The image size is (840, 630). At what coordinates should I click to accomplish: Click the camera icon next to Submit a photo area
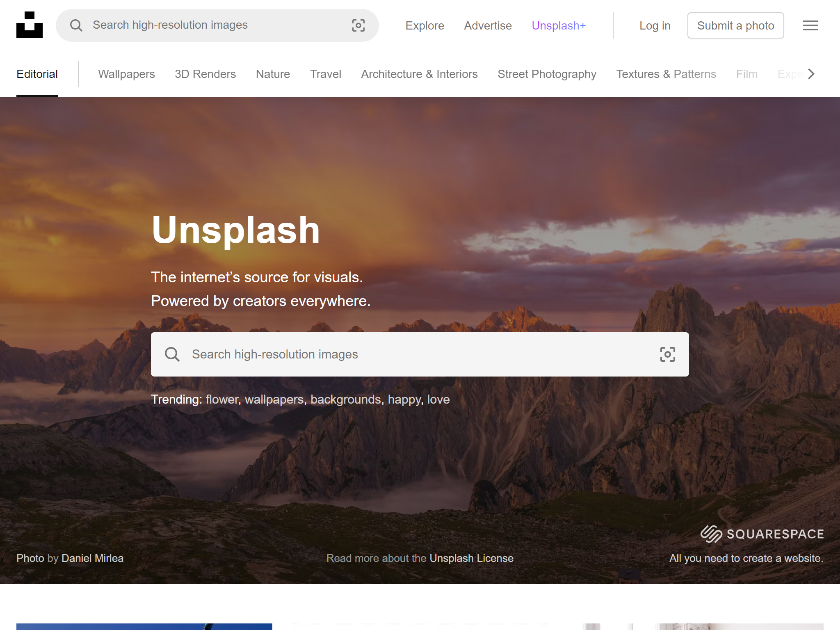point(359,25)
